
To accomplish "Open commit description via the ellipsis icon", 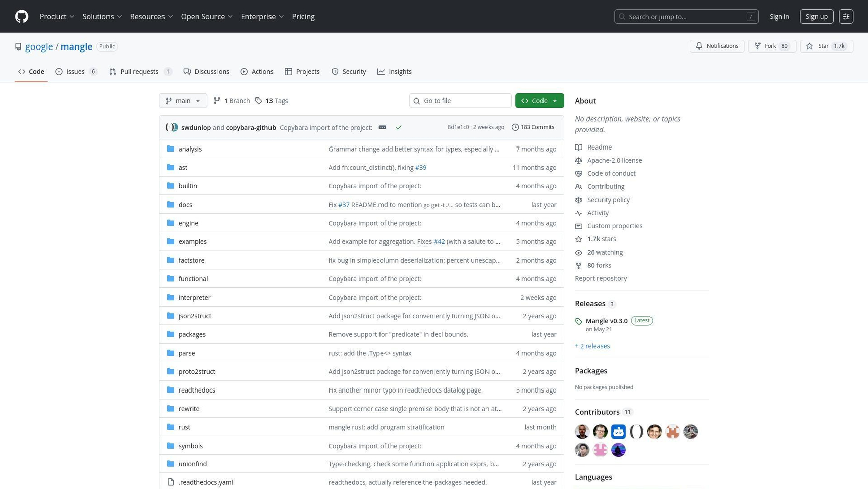I will pos(382,127).
